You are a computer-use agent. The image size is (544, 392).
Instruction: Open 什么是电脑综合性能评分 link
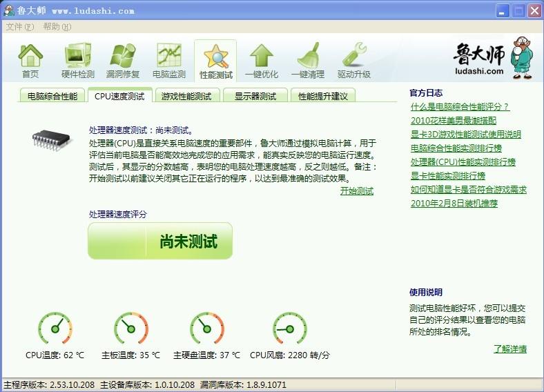(x=459, y=107)
